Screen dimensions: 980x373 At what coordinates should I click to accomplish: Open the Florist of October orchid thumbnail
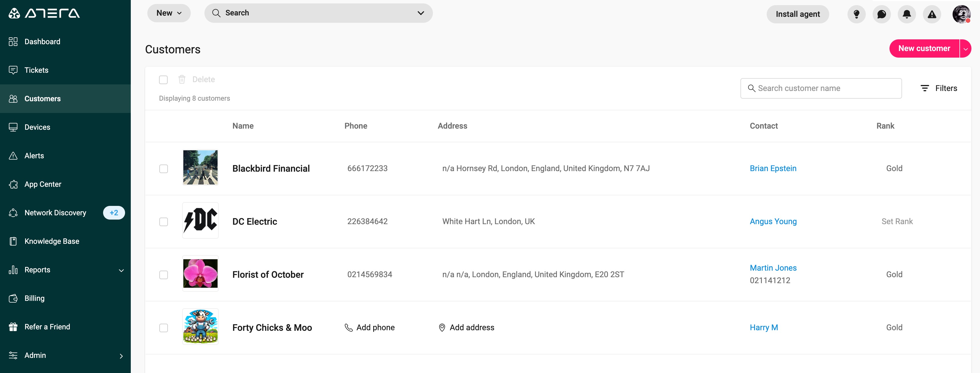(x=200, y=273)
